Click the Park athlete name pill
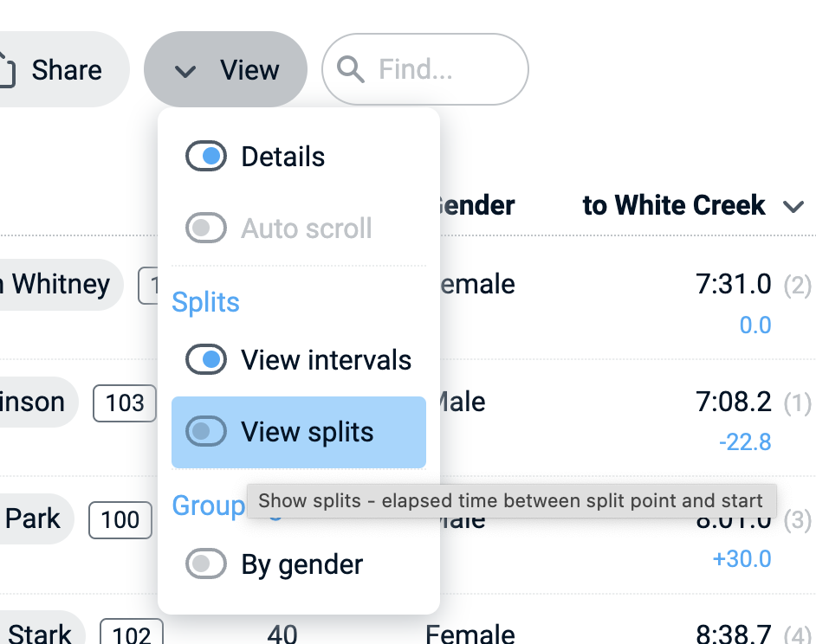 point(33,519)
